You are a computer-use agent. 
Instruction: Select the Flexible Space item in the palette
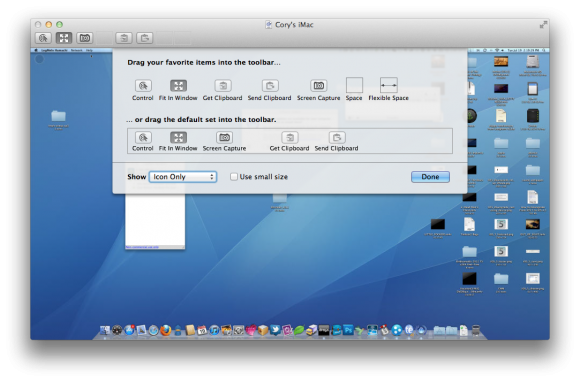[x=388, y=89]
